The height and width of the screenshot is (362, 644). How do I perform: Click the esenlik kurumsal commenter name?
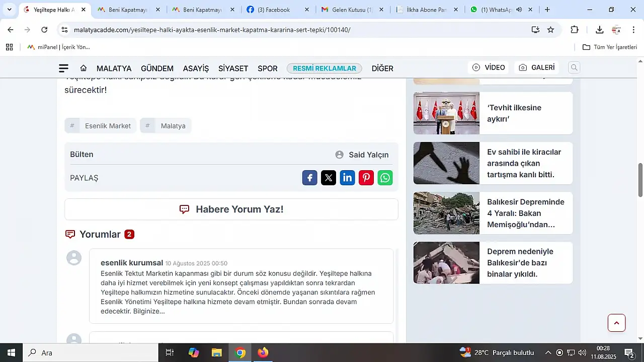pos(132,263)
